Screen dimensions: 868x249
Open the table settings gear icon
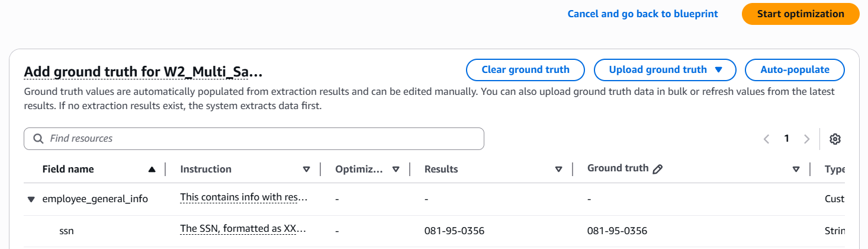tap(835, 139)
